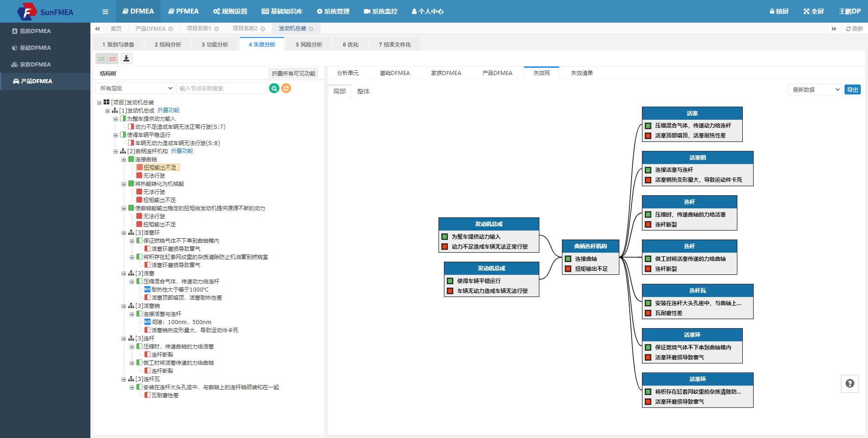Viewport: 868px width, 438px height.
Task: Open the 所有层级 dropdown
Action: coord(135,88)
